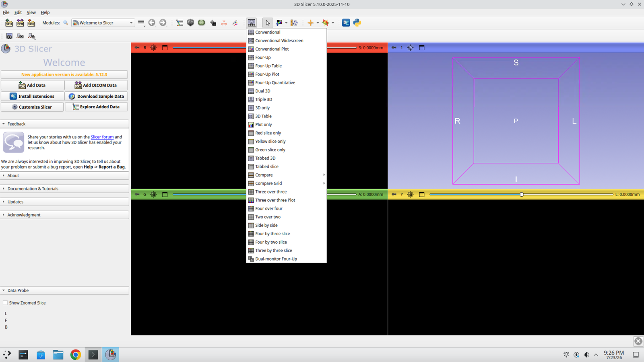Select Dual 3D layout entry
644x362 pixels.
pyautogui.click(x=286, y=91)
